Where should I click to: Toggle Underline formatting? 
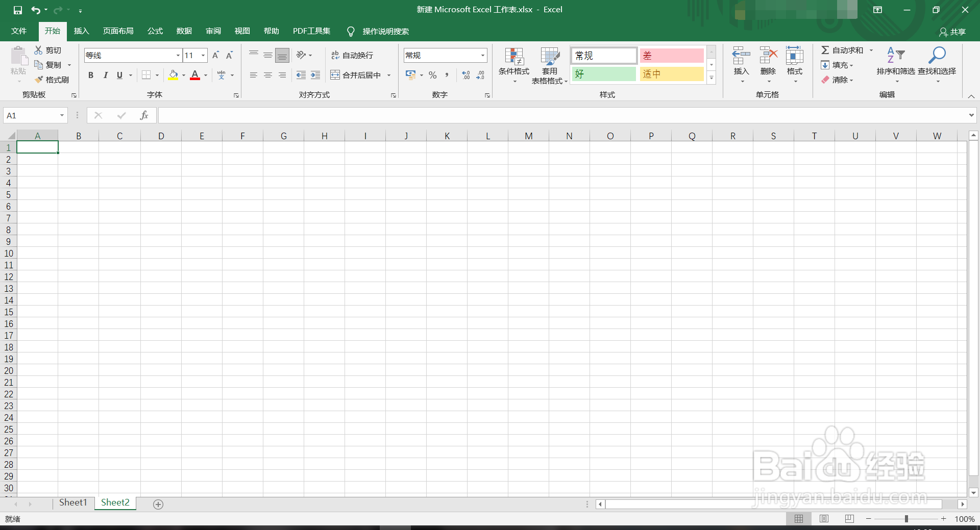pyautogui.click(x=119, y=75)
